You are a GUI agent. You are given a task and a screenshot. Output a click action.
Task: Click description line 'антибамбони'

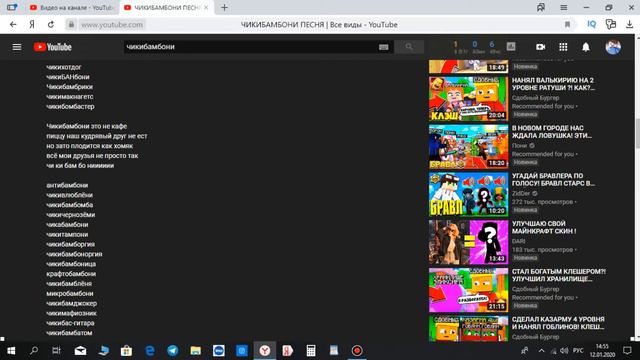point(67,185)
